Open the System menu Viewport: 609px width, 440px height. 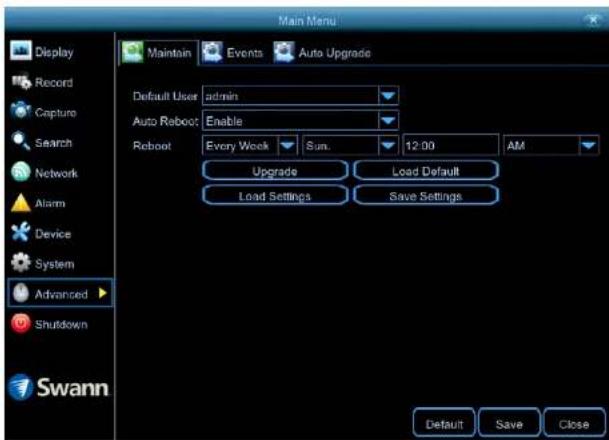54,264
